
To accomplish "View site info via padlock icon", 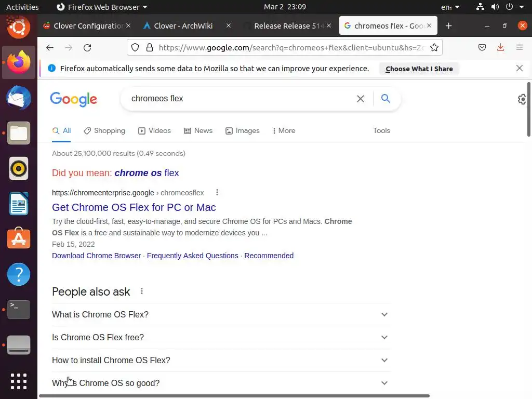I will point(150,47).
